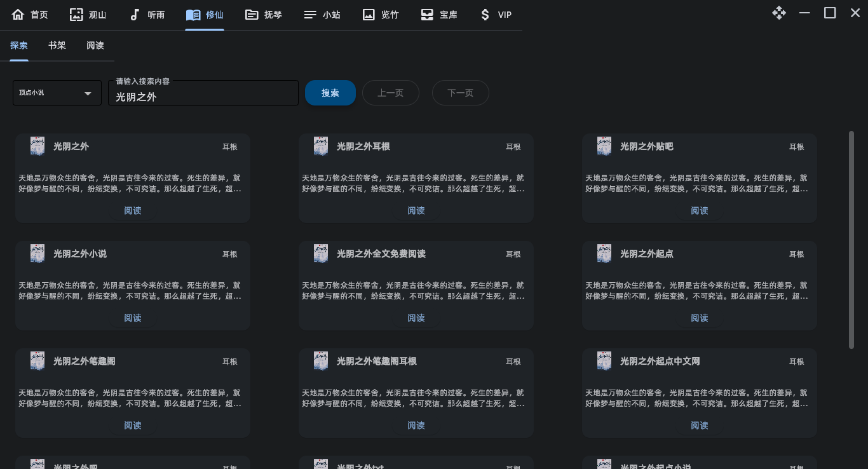This screenshot has width=868, height=469.
Task: Click the music note icon beside 听雨
Action: pos(135,15)
